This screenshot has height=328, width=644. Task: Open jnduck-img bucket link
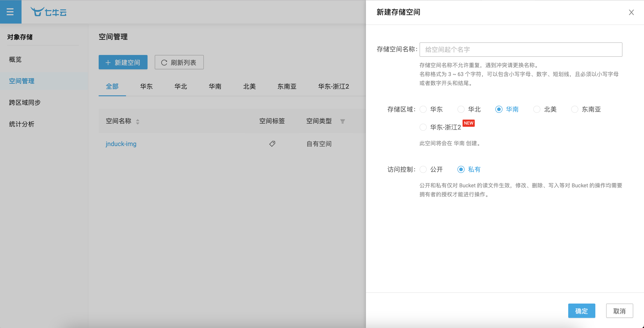point(121,144)
